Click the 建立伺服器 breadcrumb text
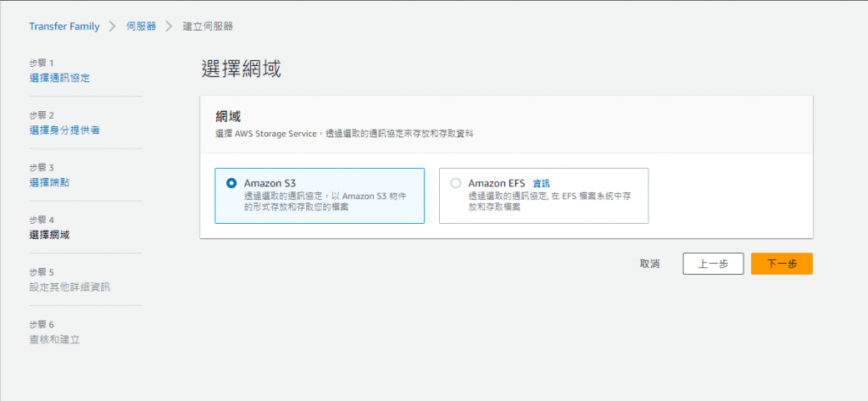868x401 pixels. [208, 26]
